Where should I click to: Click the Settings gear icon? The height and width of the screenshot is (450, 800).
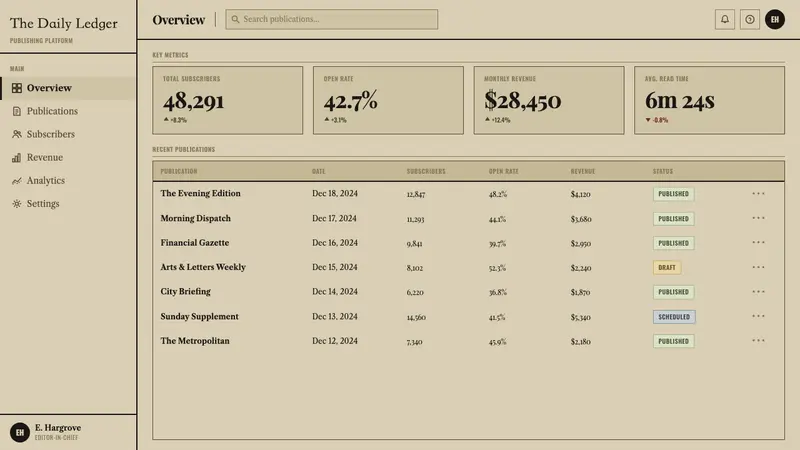pyautogui.click(x=17, y=204)
